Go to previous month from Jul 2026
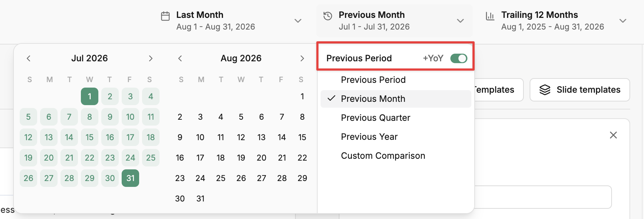Viewport: 644px width, 219px height. click(x=28, y=58)
